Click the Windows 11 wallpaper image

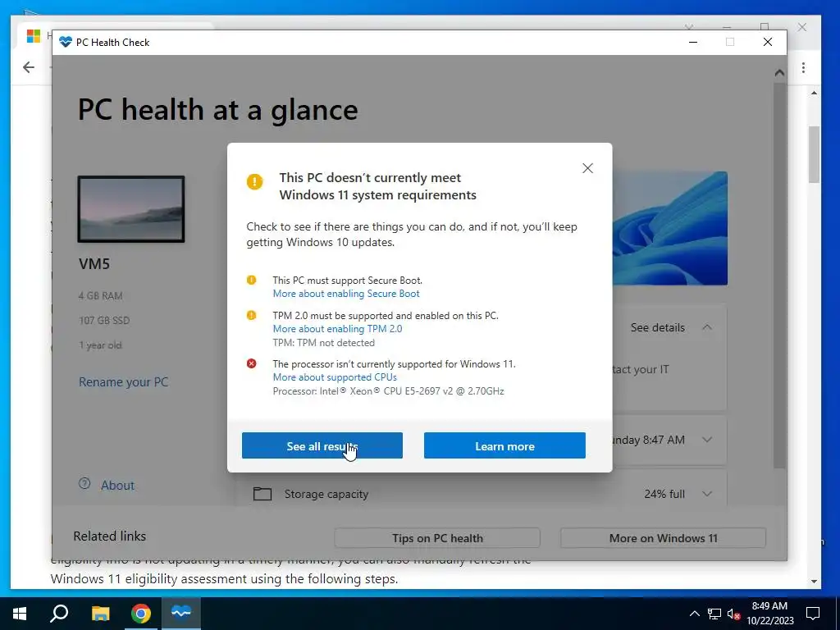(669, 228)
